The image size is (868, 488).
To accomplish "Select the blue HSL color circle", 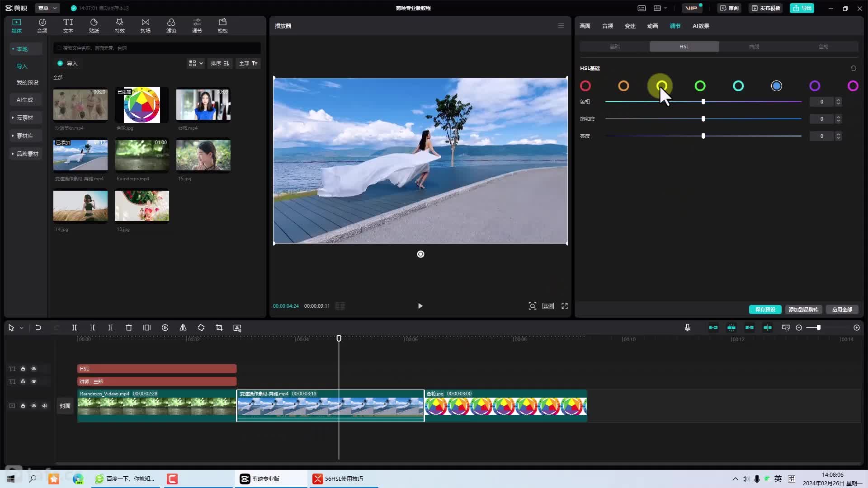I will click(x=777, y=86).
